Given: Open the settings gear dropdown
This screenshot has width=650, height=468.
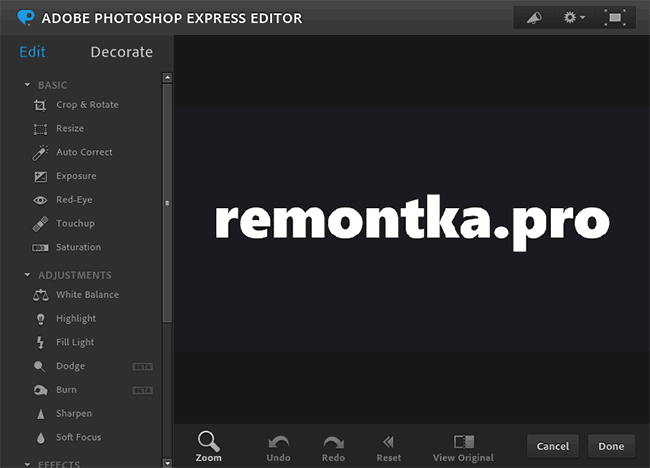Looking at the screenshot, I should (x=574, y=18).
